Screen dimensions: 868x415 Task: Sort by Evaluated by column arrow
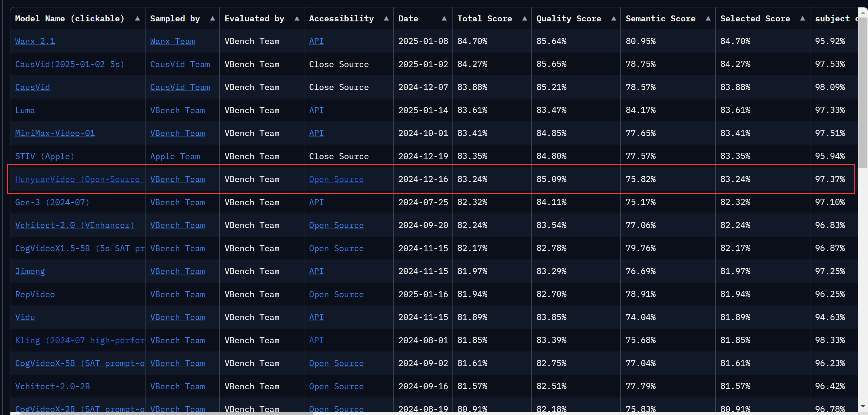point(297,18)
